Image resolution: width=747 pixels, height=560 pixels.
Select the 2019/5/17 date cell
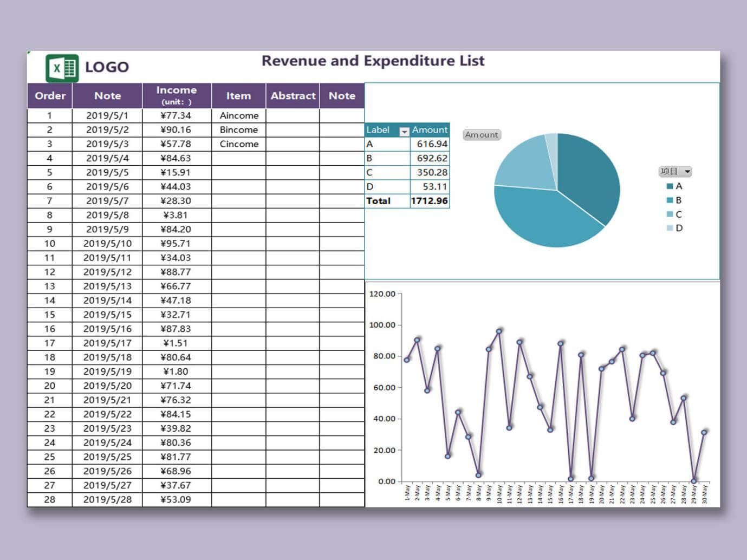107,343
